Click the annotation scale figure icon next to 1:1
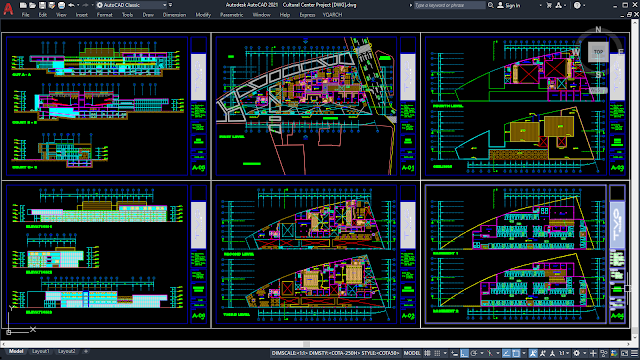The width and height of the screenshot is (640, 360). [x=552, y=353]
